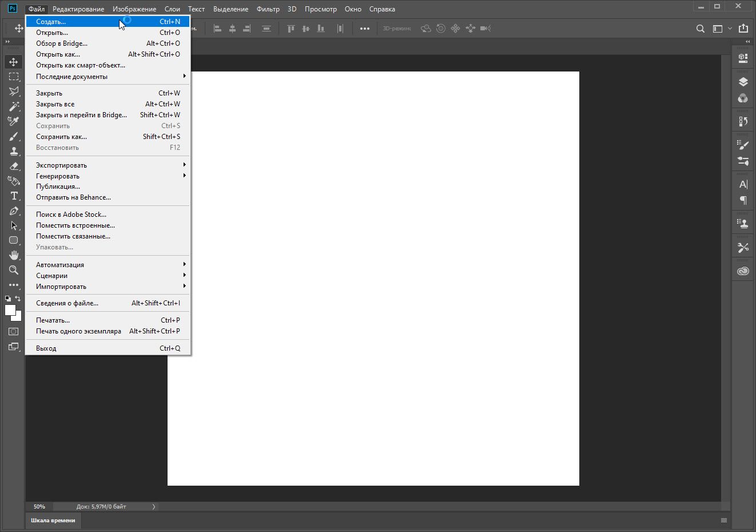Expand the collapsed right panel dock
Viewport: 756px width, 532px height.
point(747,42)
